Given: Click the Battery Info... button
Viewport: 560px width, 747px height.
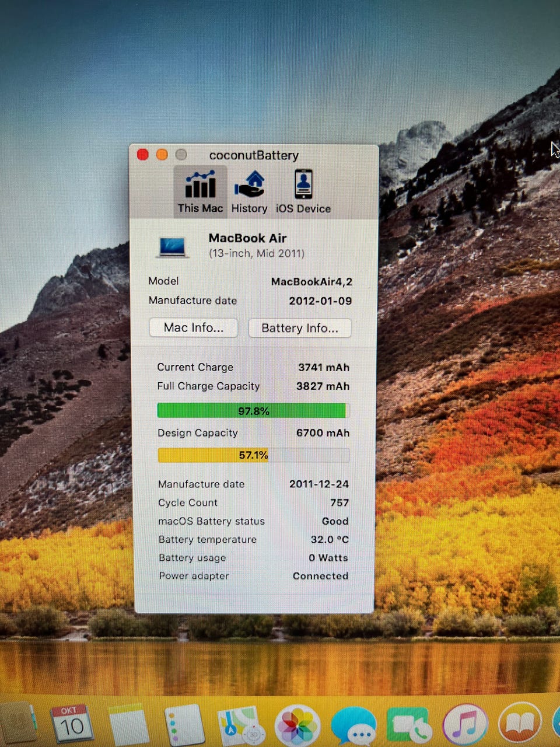Looking at the screenshot, I should (x=300, y=328).
